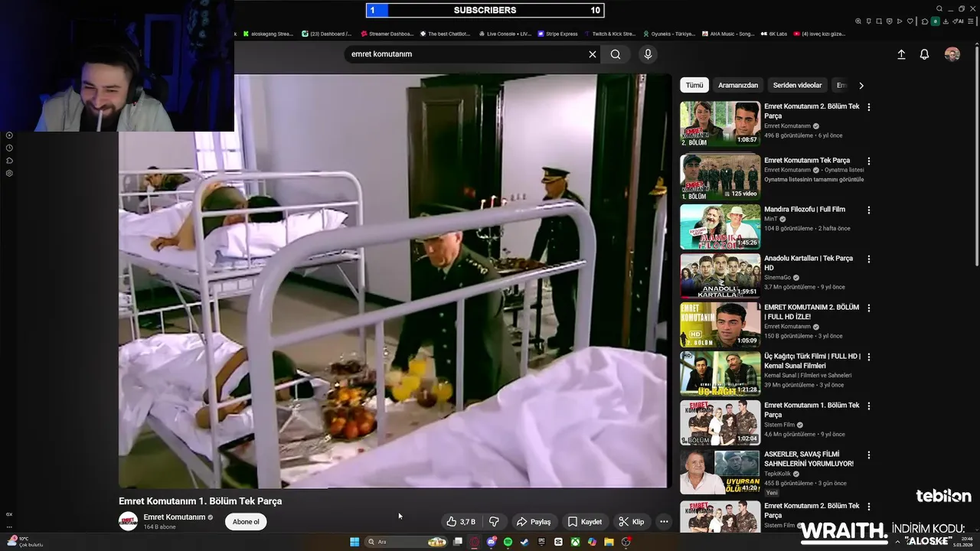
Task: Open the browser easy setup sliders icon
Action: pyautogui.click(x=970, y=21)
